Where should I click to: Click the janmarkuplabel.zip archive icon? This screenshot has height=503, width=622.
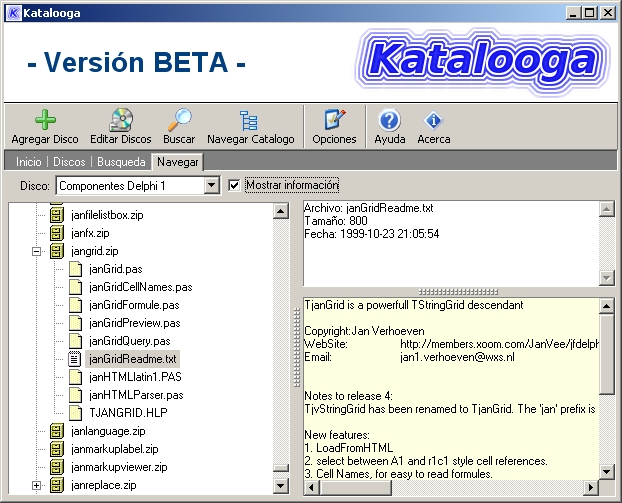click(57, 449)
